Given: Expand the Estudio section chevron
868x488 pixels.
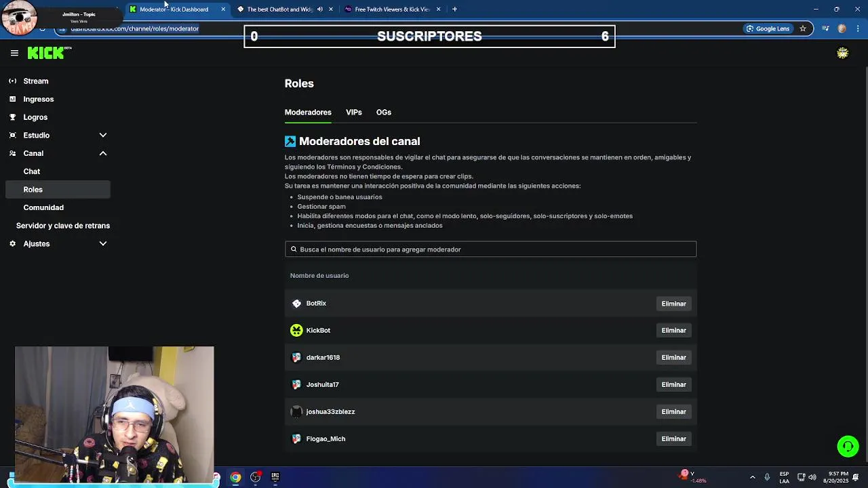Looking at the screenshot, I should point(103,136).
